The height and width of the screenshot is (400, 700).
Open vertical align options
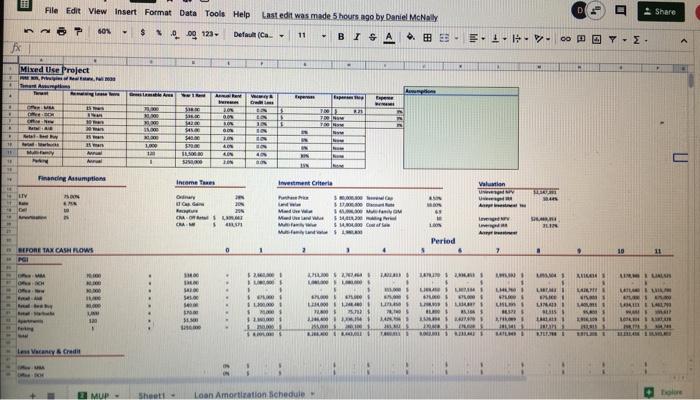click(x=498, y=39)
